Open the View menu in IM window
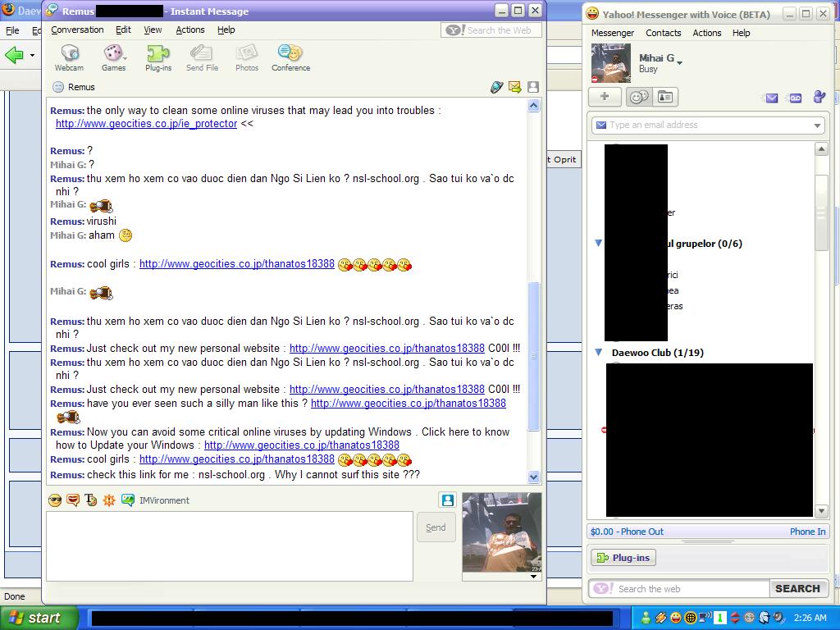Screen dimensions: 840x630 [153, 30]
